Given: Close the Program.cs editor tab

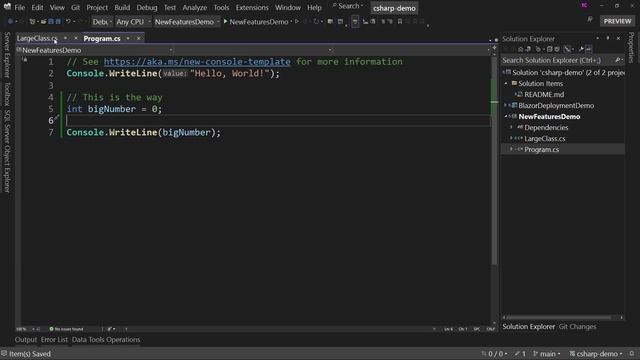Looking at the screenshot, I should 139,38.
